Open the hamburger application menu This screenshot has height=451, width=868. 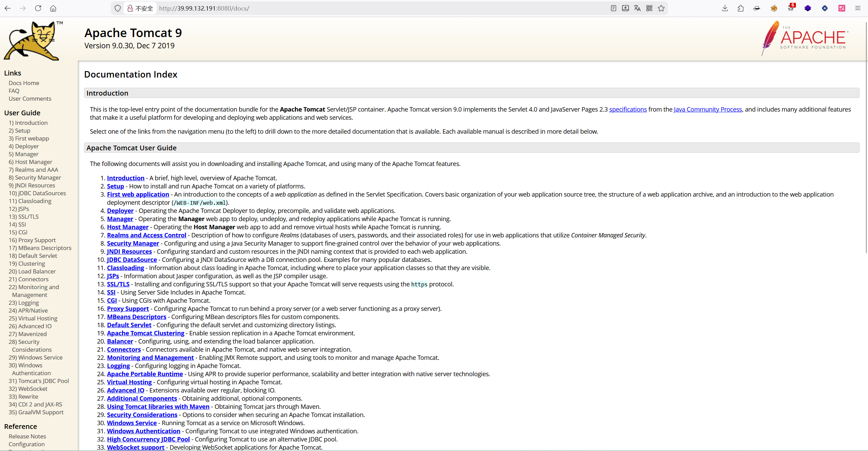857,8
